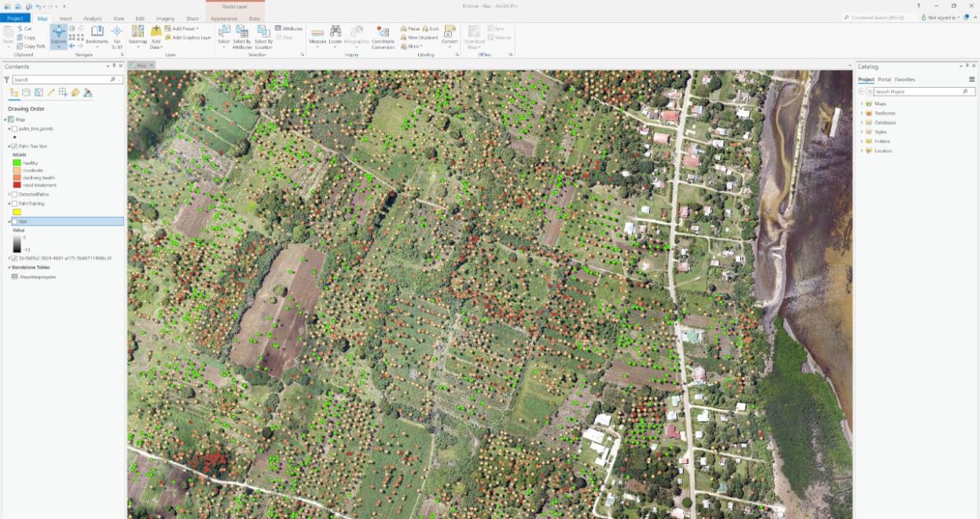Open the Add Preset dropdown

181,28
